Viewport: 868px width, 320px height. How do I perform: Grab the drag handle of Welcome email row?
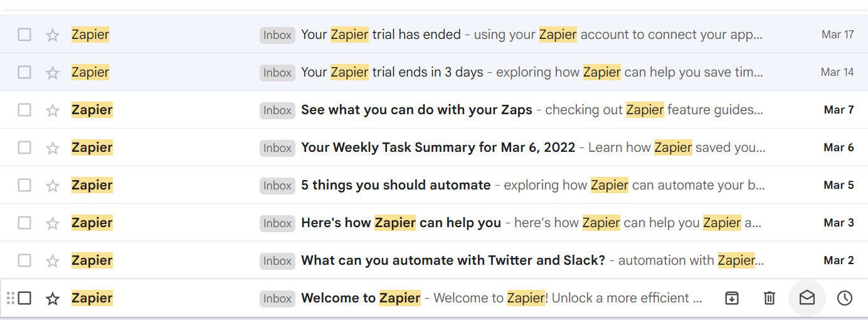[10, 298]
